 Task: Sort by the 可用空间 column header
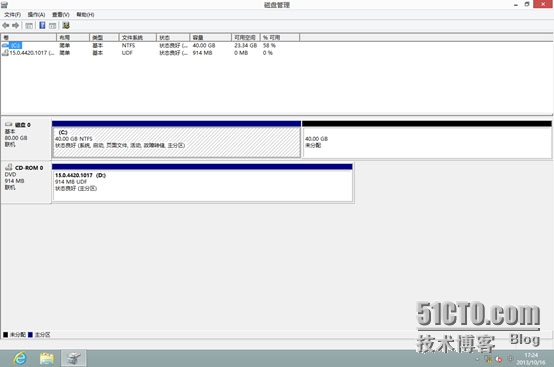tap(246, 37)
